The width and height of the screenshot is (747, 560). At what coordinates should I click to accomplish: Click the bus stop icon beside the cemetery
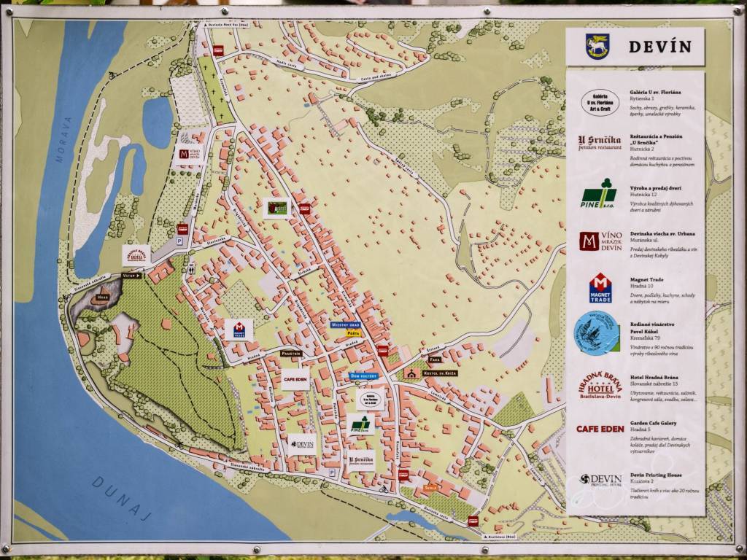tap(218, 50)
